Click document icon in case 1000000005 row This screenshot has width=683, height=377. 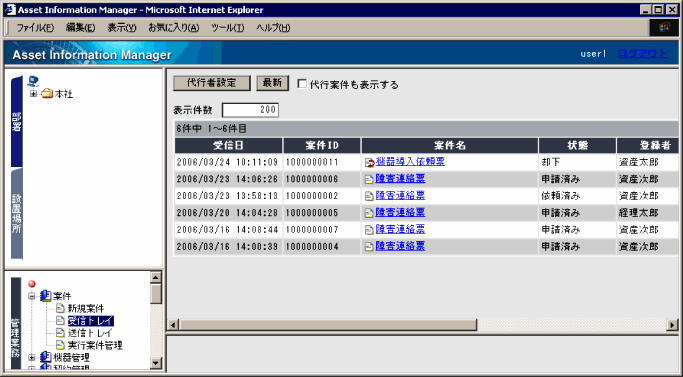tap(369, 213)
